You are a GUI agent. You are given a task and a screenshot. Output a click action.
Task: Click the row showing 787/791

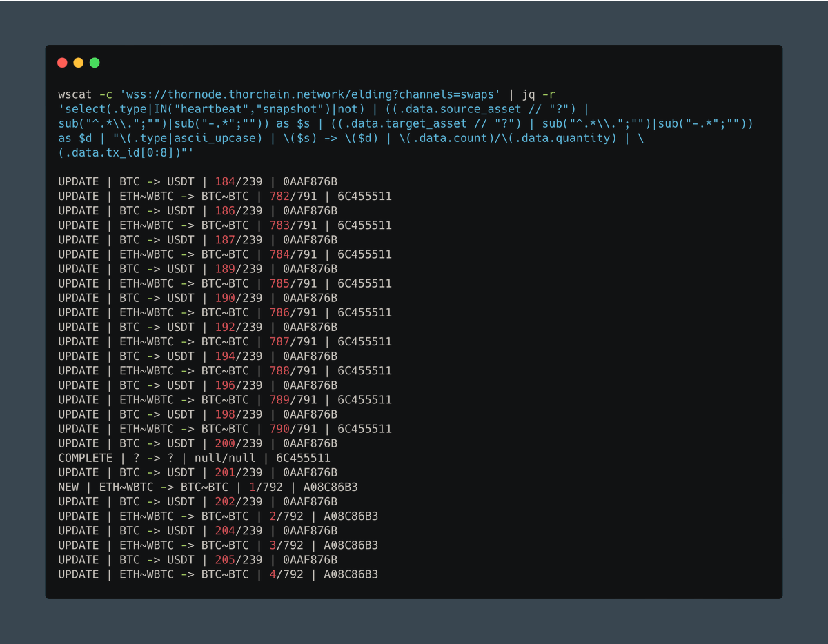pos(225,341)
